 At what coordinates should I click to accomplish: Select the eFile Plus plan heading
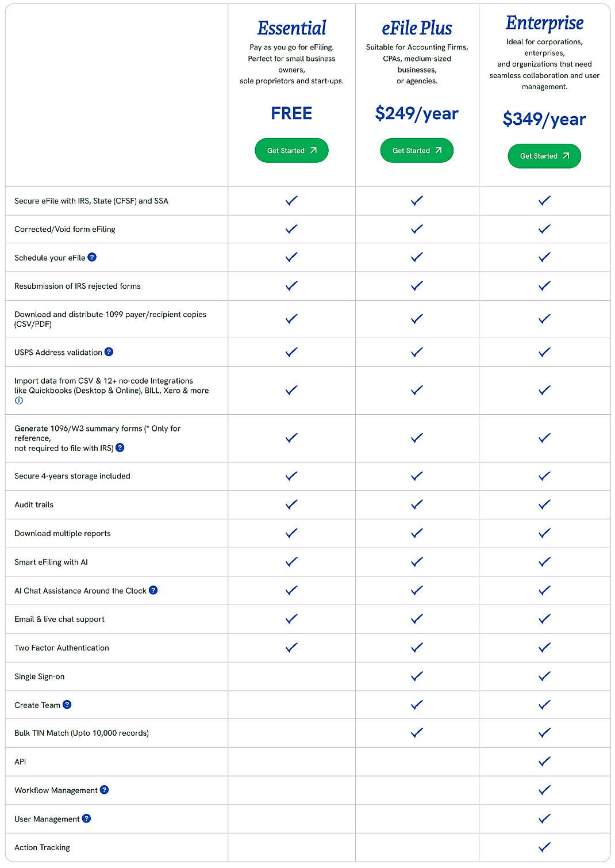416,27
